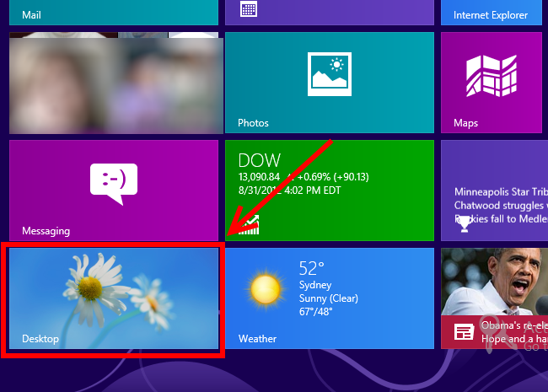Click the News newspaper icon
The height and width of the screenshot is (392, 548).
(x=465, y=332)
